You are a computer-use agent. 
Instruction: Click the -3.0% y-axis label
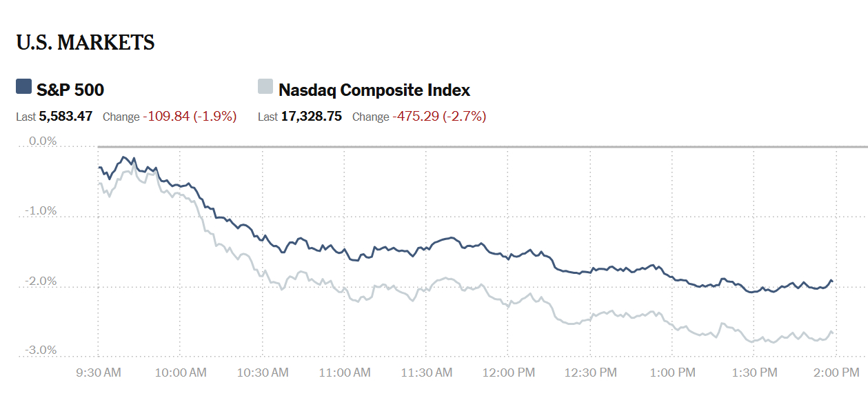point(41,350)
